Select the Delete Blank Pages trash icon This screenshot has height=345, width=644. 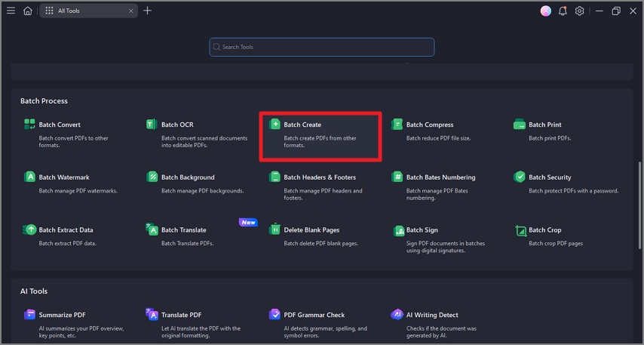(274, 229)
